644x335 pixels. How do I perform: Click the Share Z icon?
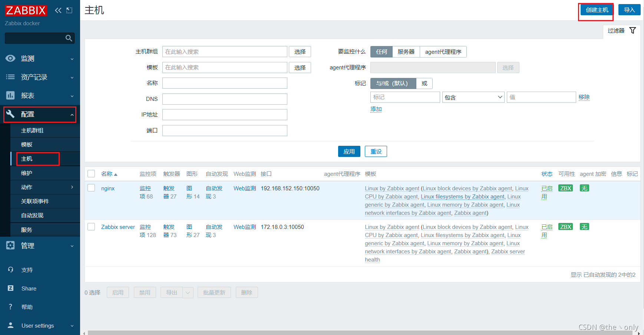tap(10, 288)
